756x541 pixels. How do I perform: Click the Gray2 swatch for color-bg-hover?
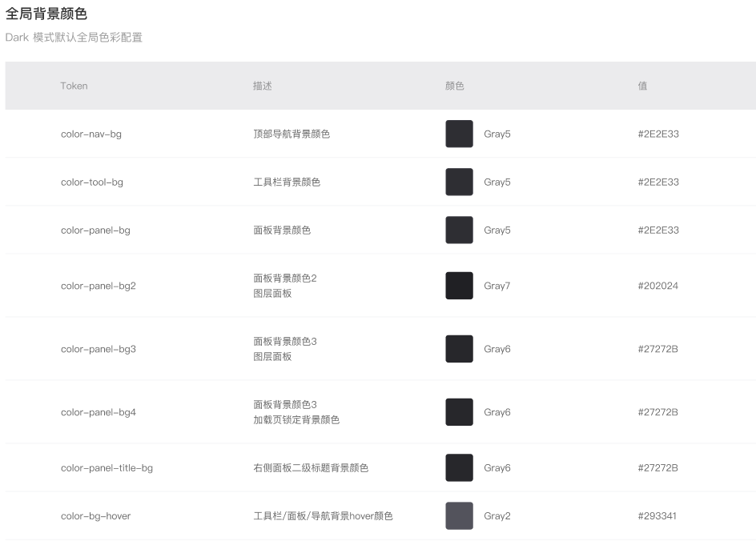[x=459, y=516]
